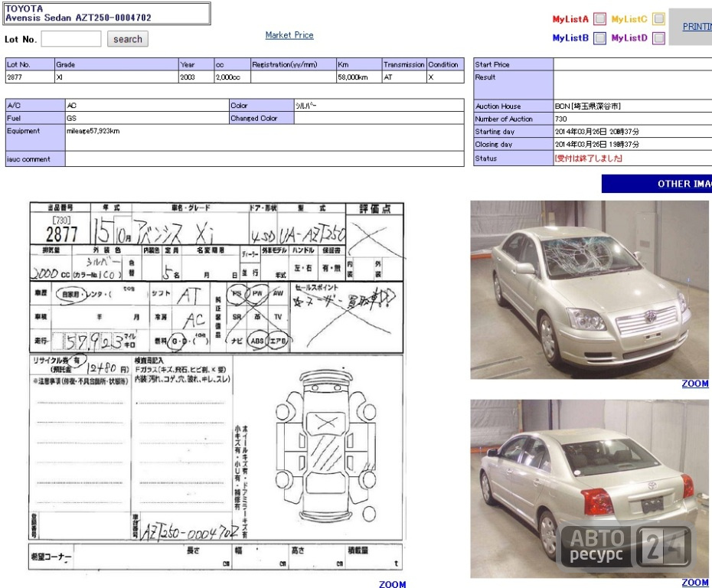Click ZOOM under the auction sheet
712x588 pixels.
click(392, 584)
